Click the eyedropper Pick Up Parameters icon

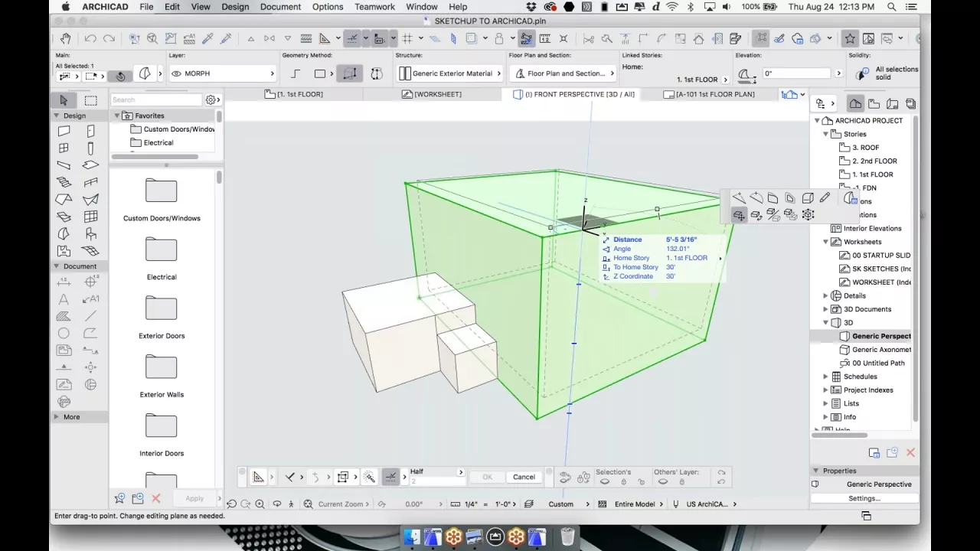207,38
